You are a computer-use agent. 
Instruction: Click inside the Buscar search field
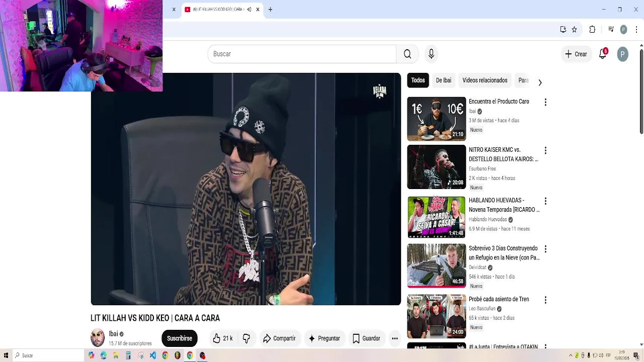coord(302,54)
